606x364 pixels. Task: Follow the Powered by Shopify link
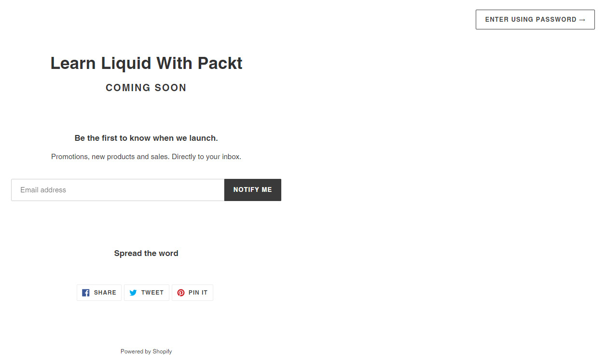(x=146, y=351)
